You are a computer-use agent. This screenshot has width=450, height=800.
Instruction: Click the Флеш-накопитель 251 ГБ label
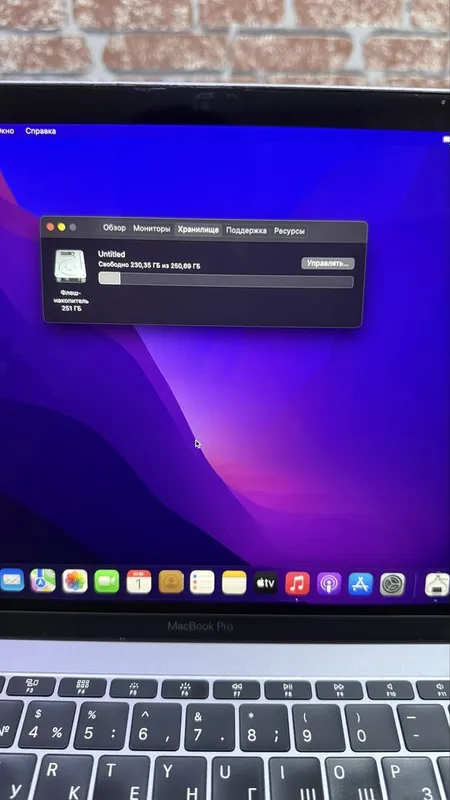point(71,301)
